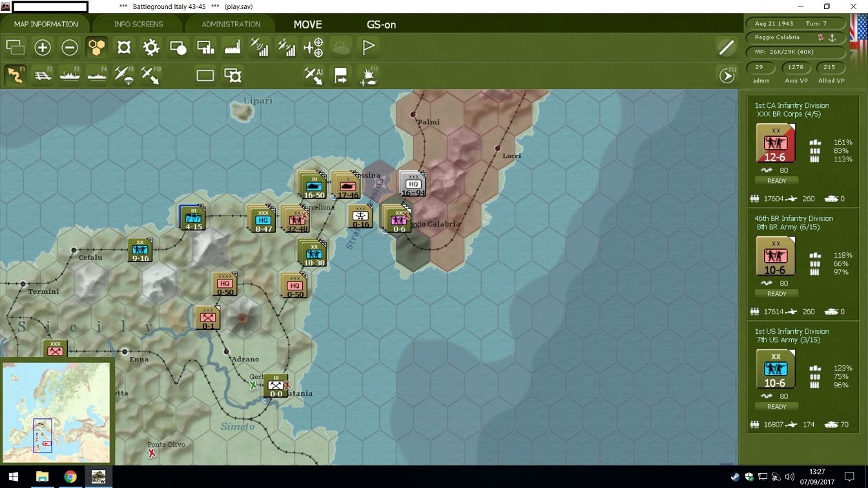This screenshot has height=488, width=868.
Task: Click READY under 1st US Infantry Division
Action: pos(777,407)
